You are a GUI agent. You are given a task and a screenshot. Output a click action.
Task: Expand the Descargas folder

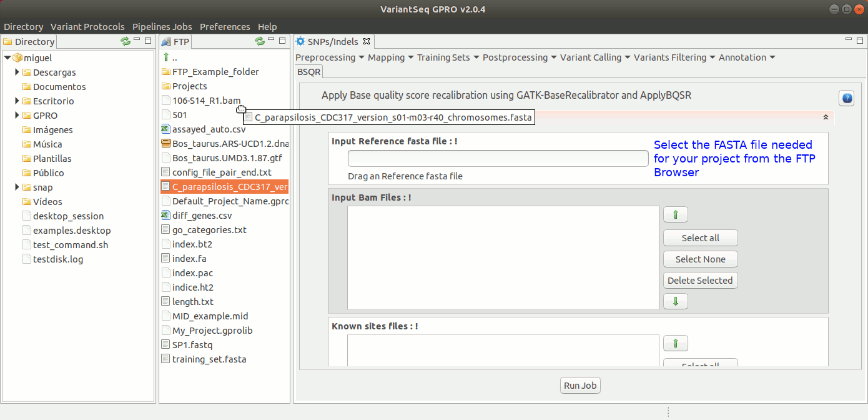[x=17, y=72]
